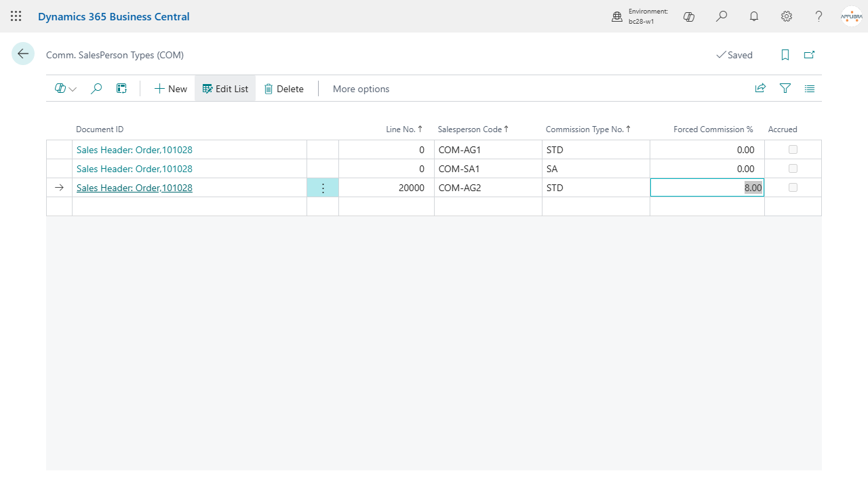Bookmark this page
868x488 pixels.
[785, 55]
